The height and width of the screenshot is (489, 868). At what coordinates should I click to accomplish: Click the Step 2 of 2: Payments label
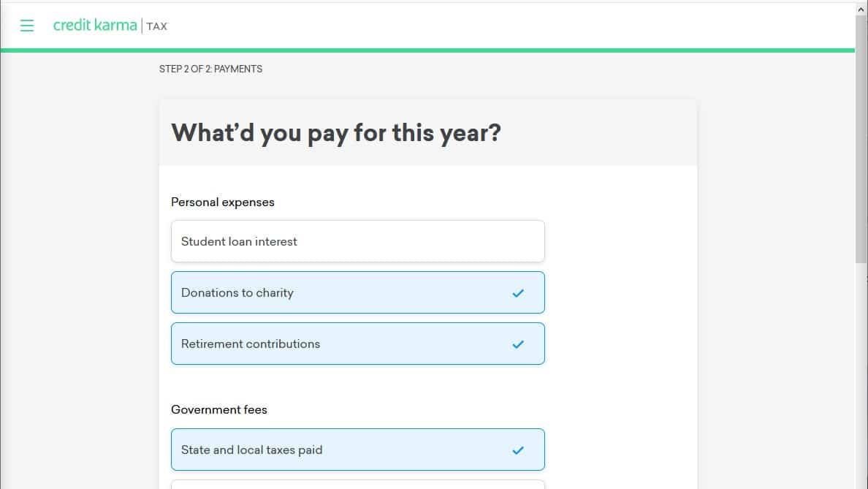(x=210, y=69)
